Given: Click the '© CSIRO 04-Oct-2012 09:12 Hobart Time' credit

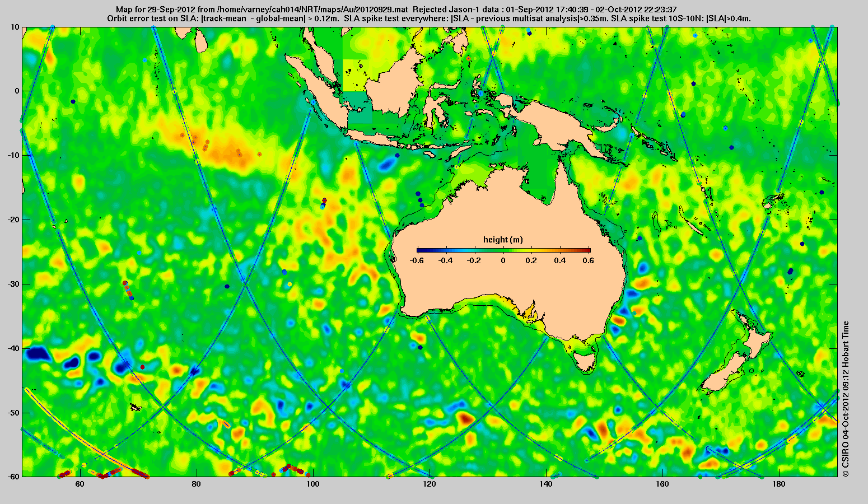Looking at the screenshot, I should [x=846, y=399].
